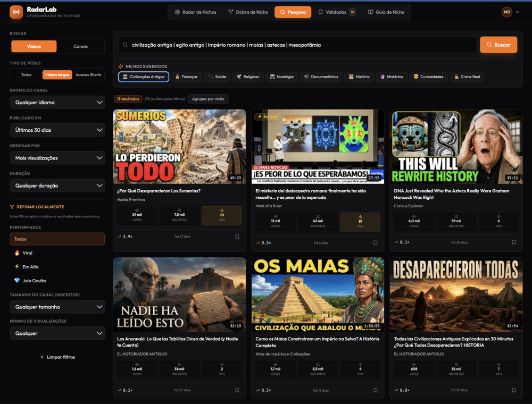
Task: Choose Todos video type
Action: tap(26, 74)
